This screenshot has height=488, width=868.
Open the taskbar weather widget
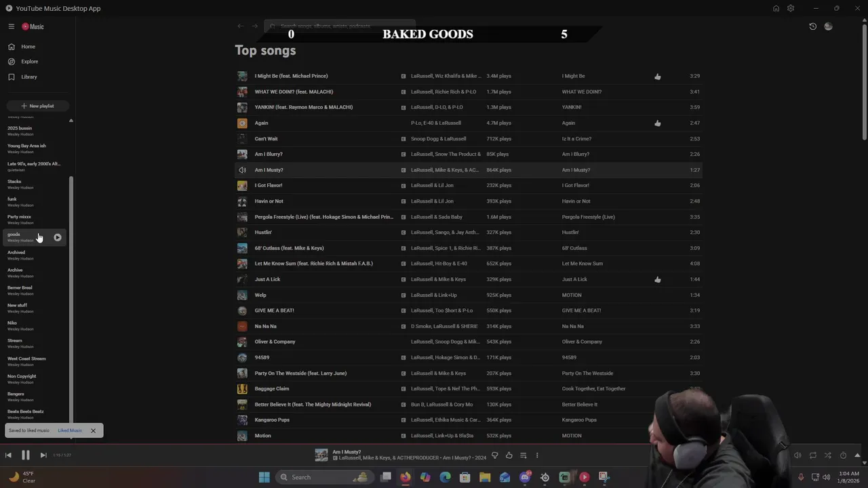pyautogui.click(x=22, y=477)
